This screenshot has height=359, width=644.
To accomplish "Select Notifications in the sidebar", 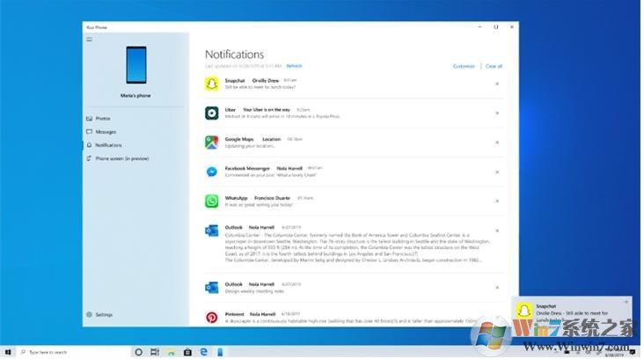I will [x=108, y=145].
